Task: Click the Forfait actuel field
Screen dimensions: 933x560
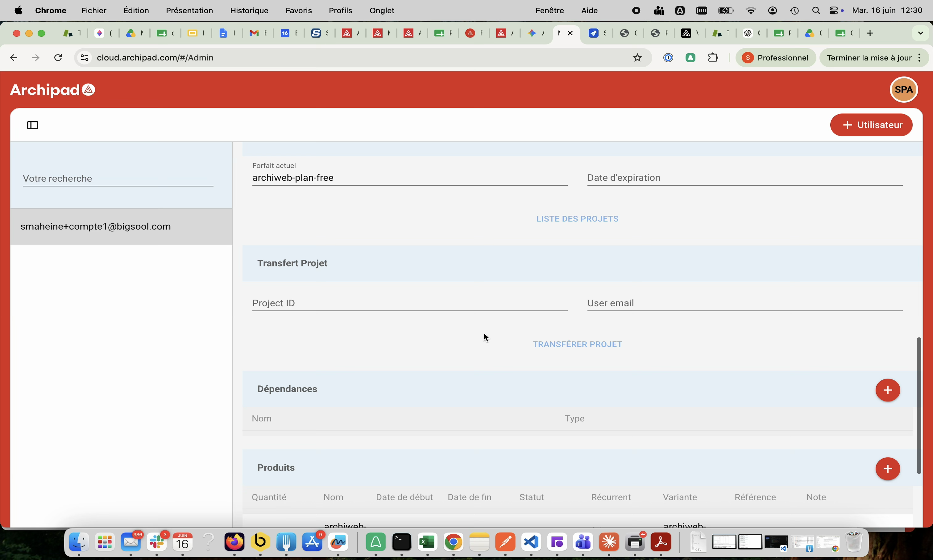Action: (x=410, y=178)
